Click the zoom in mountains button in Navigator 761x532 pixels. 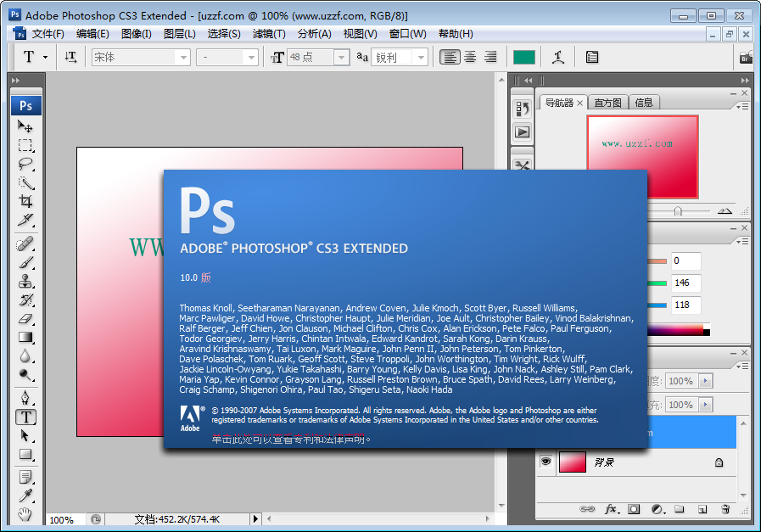pyautogui.click(x=725, y=210)
